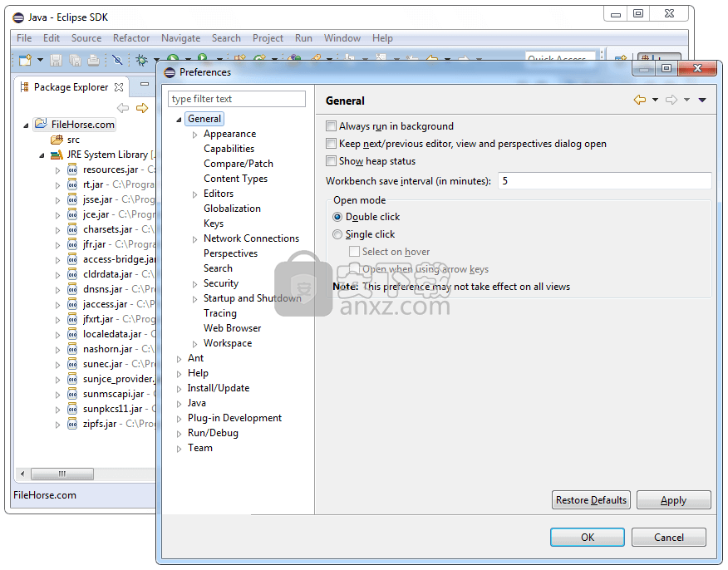Expand Network Connections node
Screen dimensions: 728x570
coord(194,239)
